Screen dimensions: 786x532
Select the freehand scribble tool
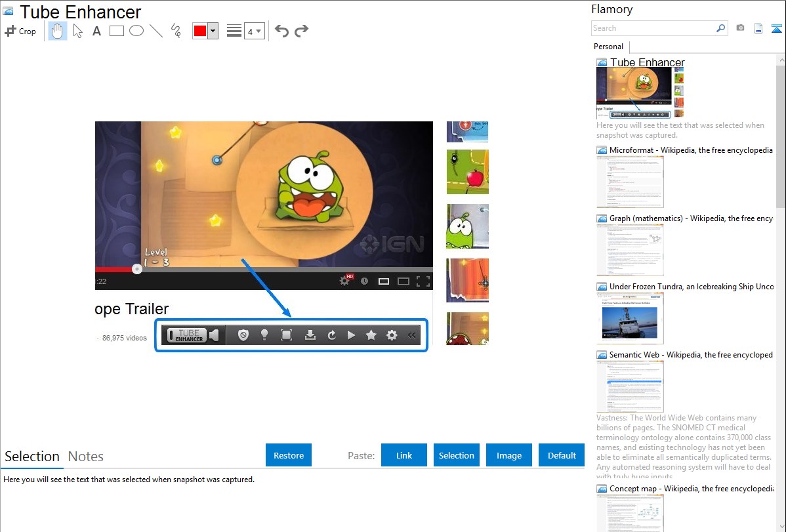176,31
